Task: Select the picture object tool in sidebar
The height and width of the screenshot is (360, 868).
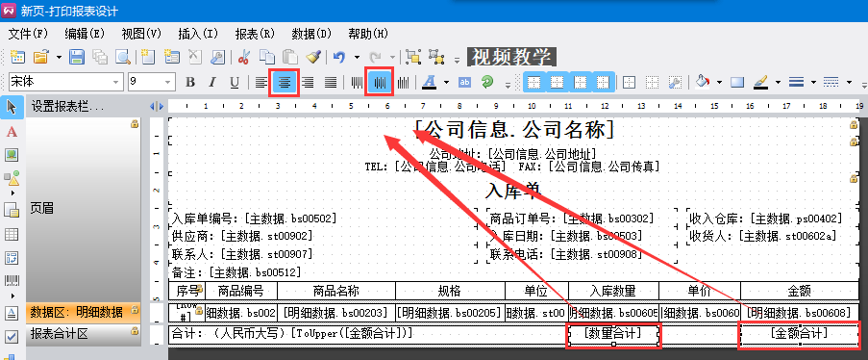Action: click(x=12, y=155)
